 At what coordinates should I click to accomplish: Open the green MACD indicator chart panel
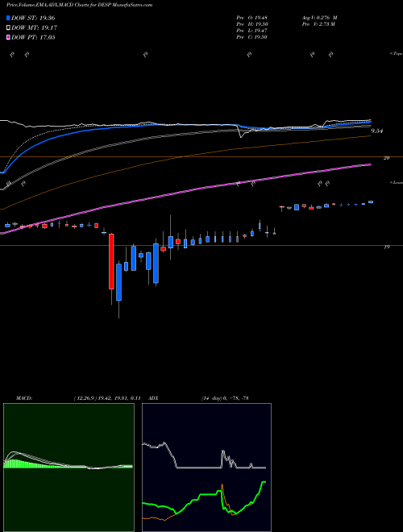click(69, 468)
